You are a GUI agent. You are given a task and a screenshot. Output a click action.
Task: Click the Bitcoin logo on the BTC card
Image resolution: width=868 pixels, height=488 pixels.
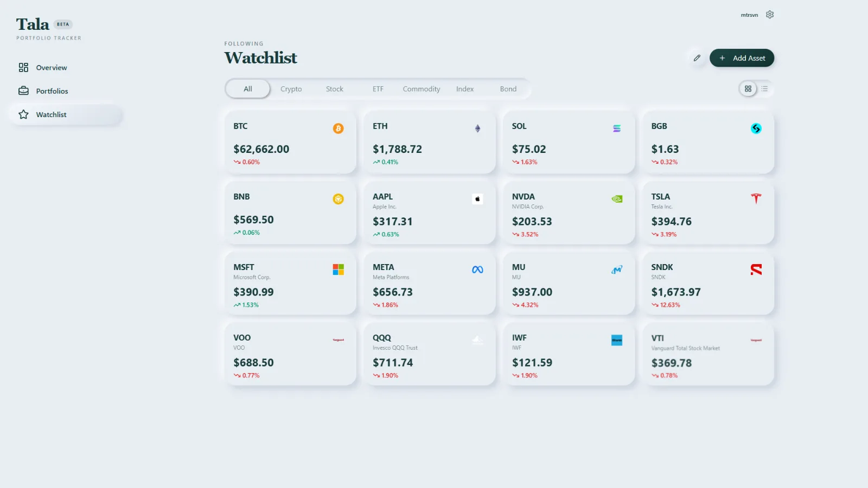coord(338,129)
